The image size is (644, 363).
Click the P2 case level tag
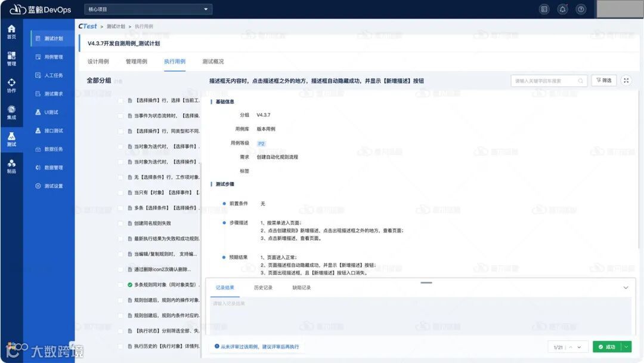click(x=261, y=143)
